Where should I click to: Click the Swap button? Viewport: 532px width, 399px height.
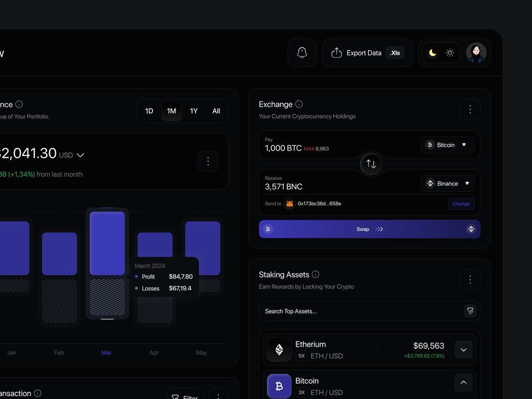363,229
